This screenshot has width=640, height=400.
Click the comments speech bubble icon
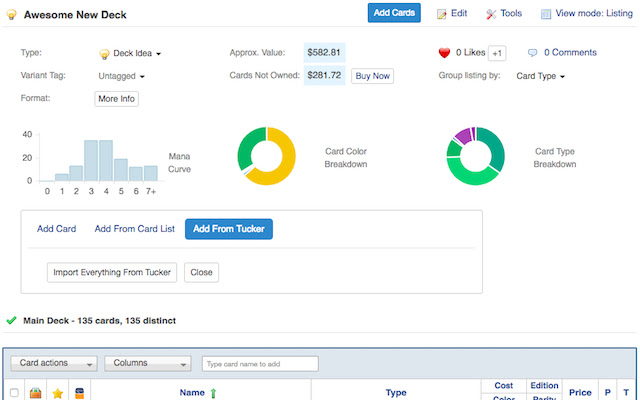533,53
